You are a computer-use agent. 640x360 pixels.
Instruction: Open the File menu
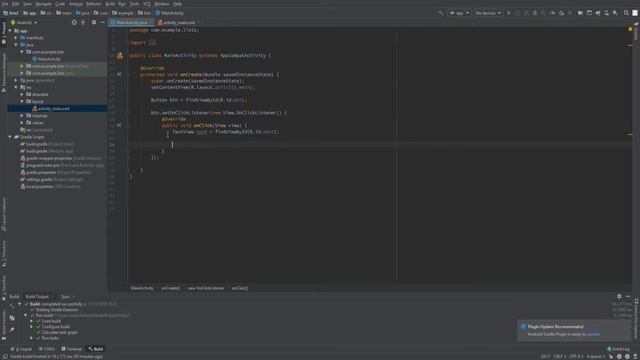pos(5,4)
